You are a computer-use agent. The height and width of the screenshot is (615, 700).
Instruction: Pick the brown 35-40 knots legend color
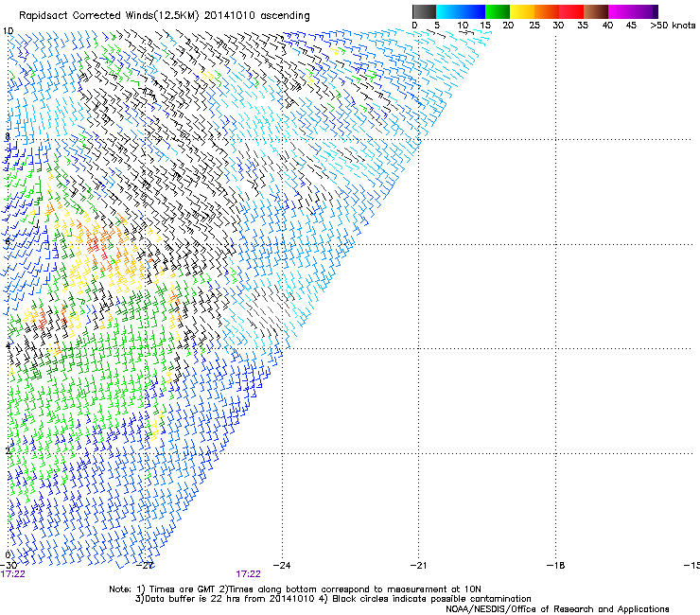tap(596, 11)
